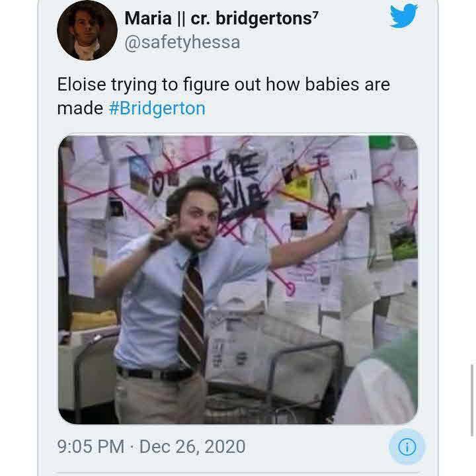
Task: Open the circled info icon near timestamp
Action: pyautogui.click(x=407, y=446)
